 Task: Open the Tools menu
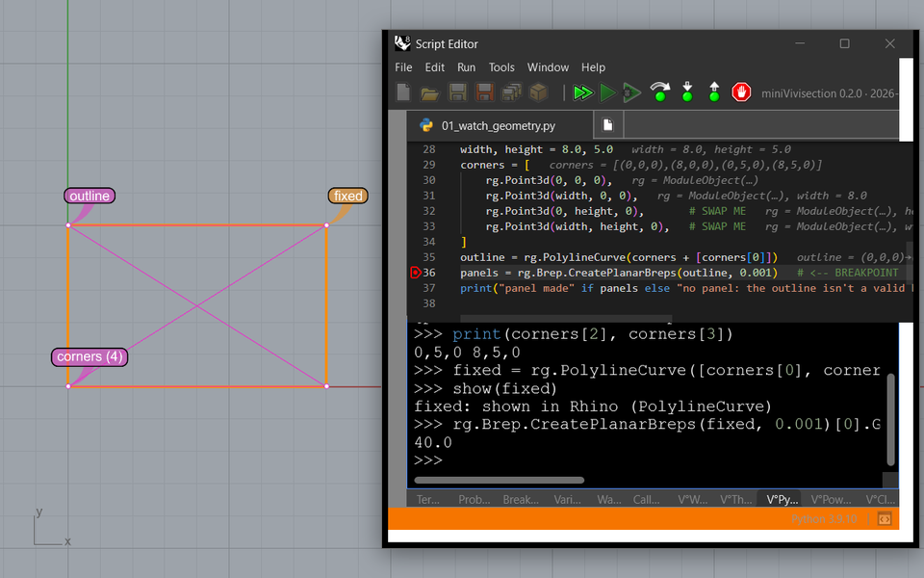point(501,67)
